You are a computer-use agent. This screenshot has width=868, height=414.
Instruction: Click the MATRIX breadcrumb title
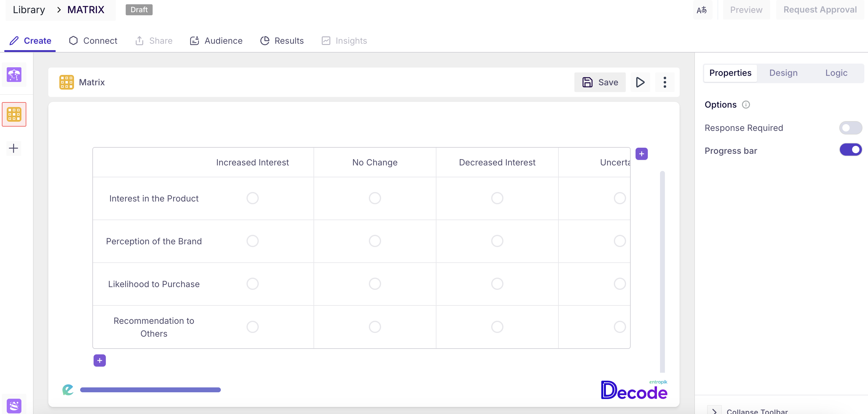(86, 10)
